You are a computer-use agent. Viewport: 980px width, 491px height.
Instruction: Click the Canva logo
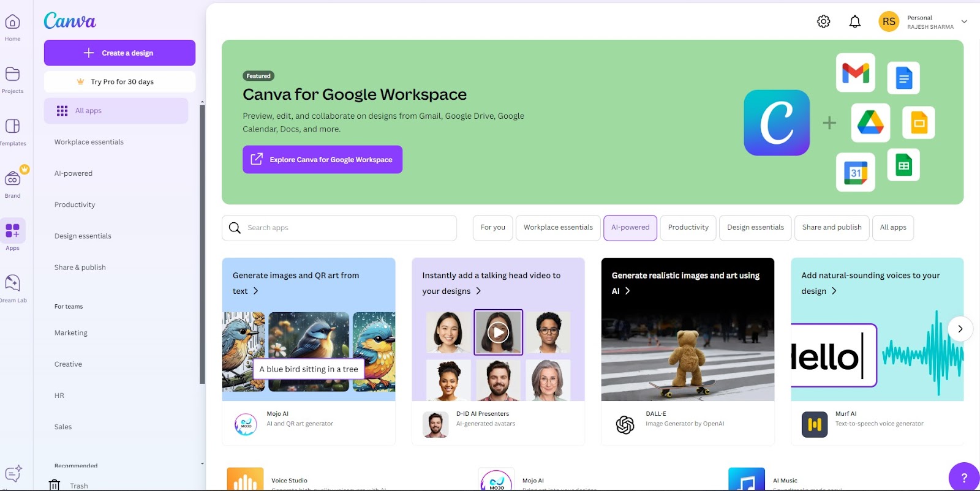click(70, 21)
